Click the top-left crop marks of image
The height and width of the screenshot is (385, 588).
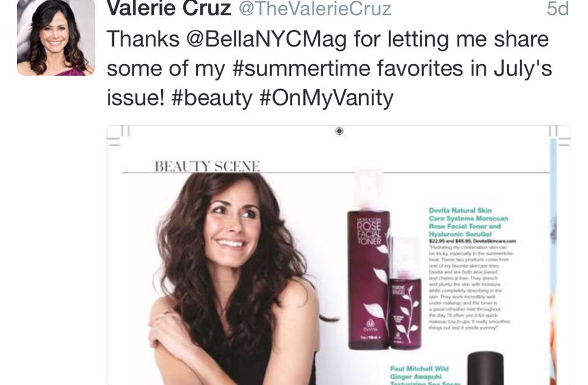(118, 137)
